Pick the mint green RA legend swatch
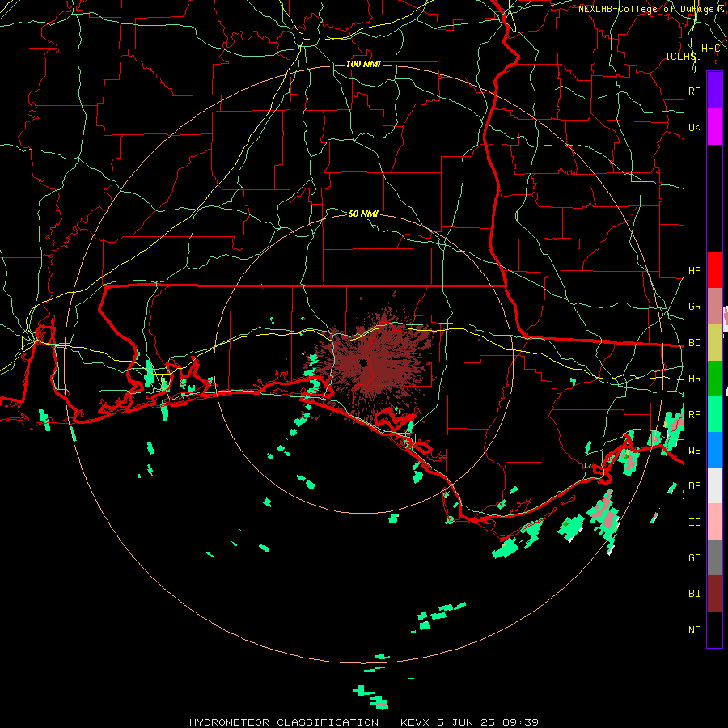 pos(714,414)
